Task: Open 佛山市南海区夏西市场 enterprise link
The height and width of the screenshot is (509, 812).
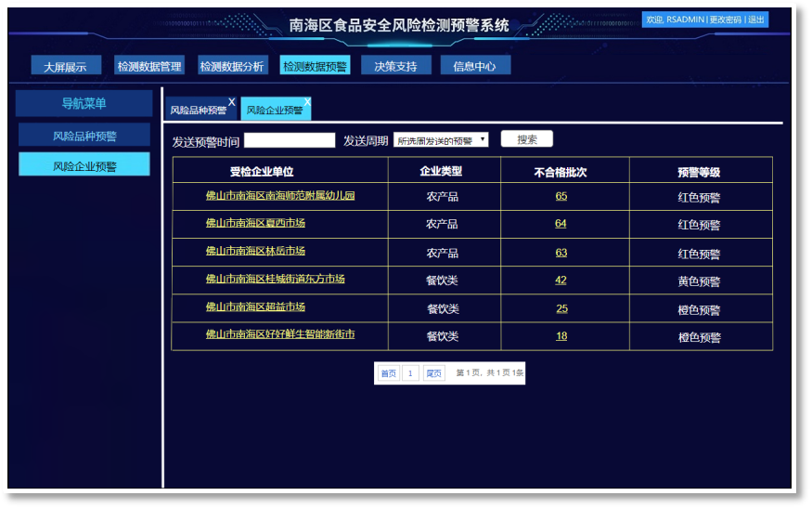Action: click(255, 224)
